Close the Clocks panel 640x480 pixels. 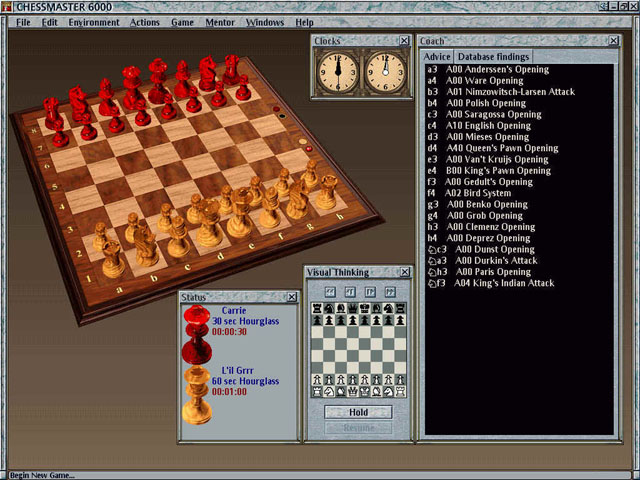[x=404, y=40]
